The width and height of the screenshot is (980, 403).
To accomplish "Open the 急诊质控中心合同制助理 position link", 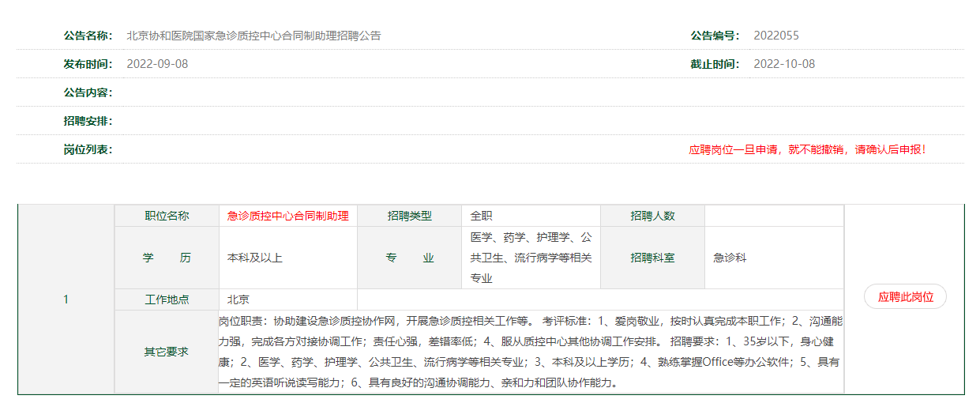I will click(x=287, y=216).
